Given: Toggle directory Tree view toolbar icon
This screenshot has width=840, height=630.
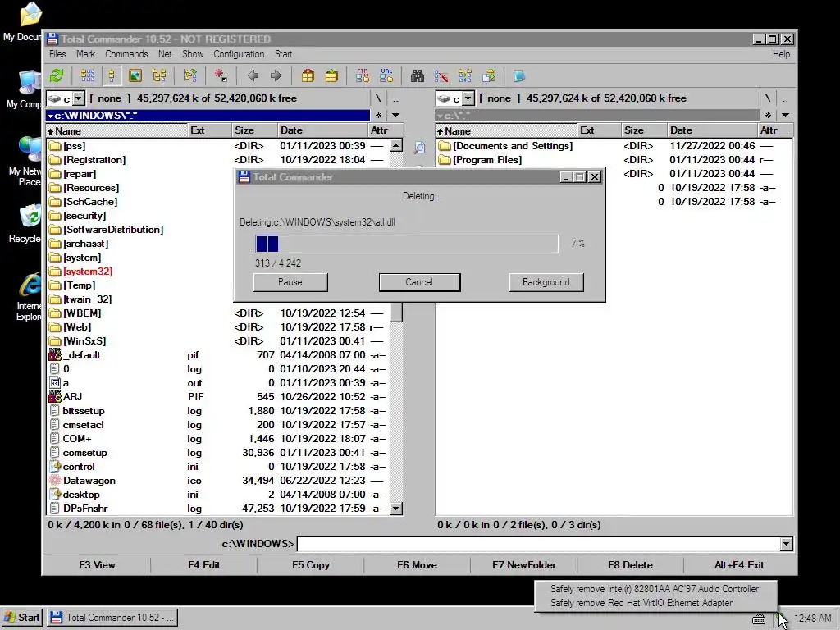Looking at the screenshot, I should pyautogui.click(x=159, y=76).
